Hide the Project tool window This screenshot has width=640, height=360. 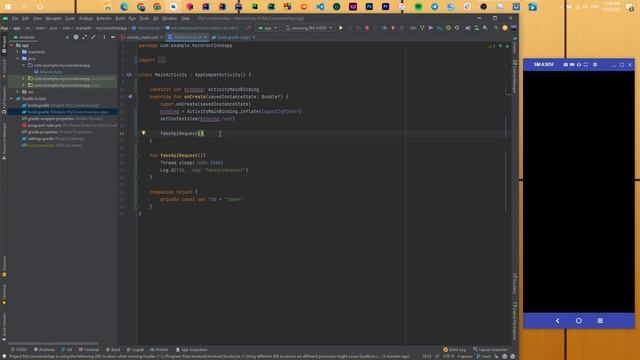[x=113, y=37]
